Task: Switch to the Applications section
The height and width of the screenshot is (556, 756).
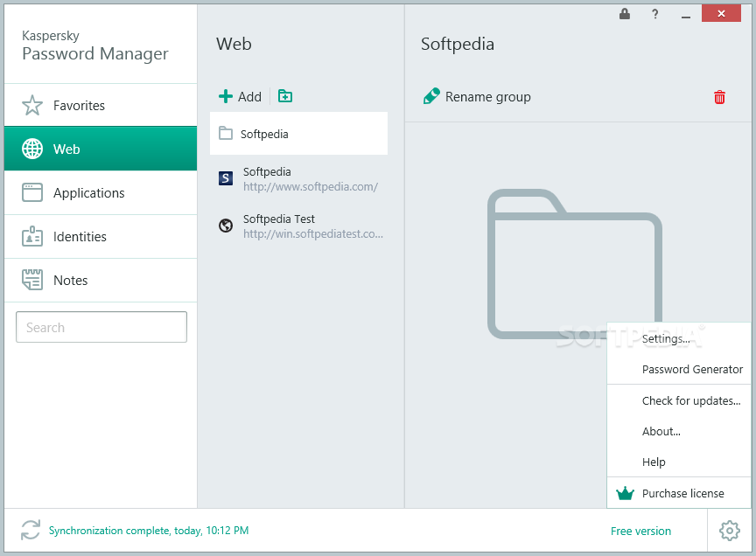Action: click(101, 192)
